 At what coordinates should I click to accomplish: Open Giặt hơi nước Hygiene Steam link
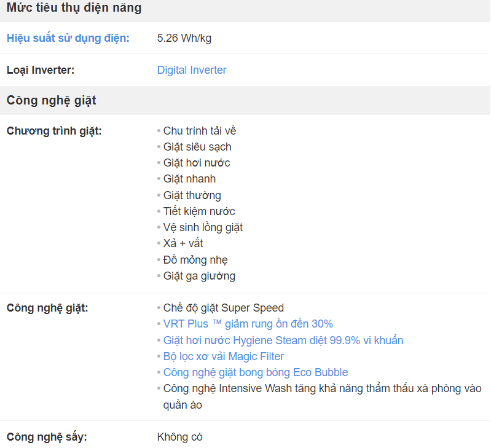pos(283,340)
